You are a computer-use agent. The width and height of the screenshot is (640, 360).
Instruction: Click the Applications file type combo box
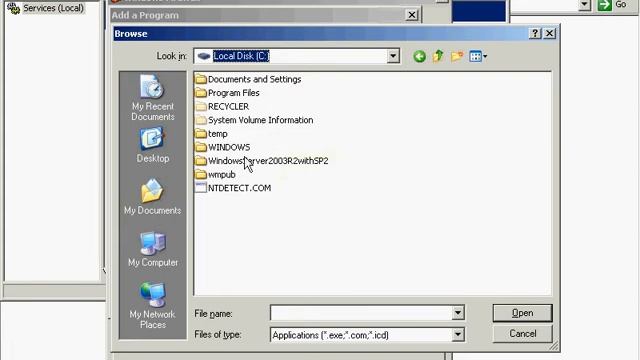[367, 335]
